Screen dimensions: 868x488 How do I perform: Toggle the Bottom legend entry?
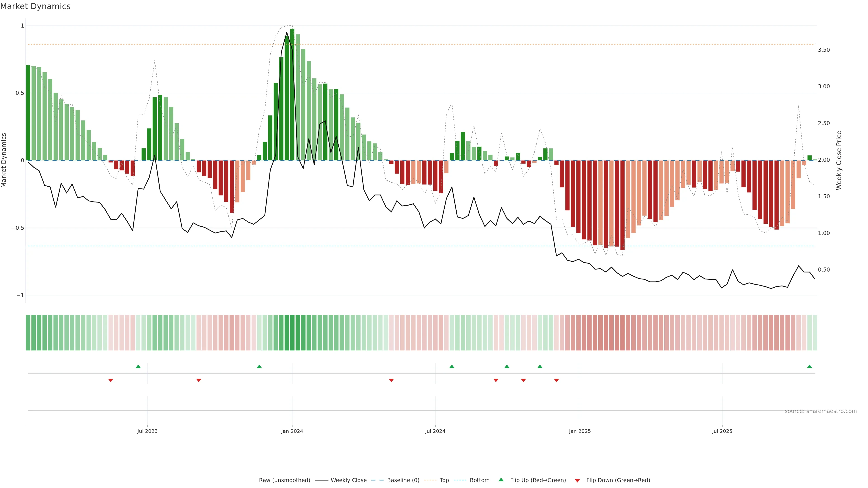click(x=479, y=480)
